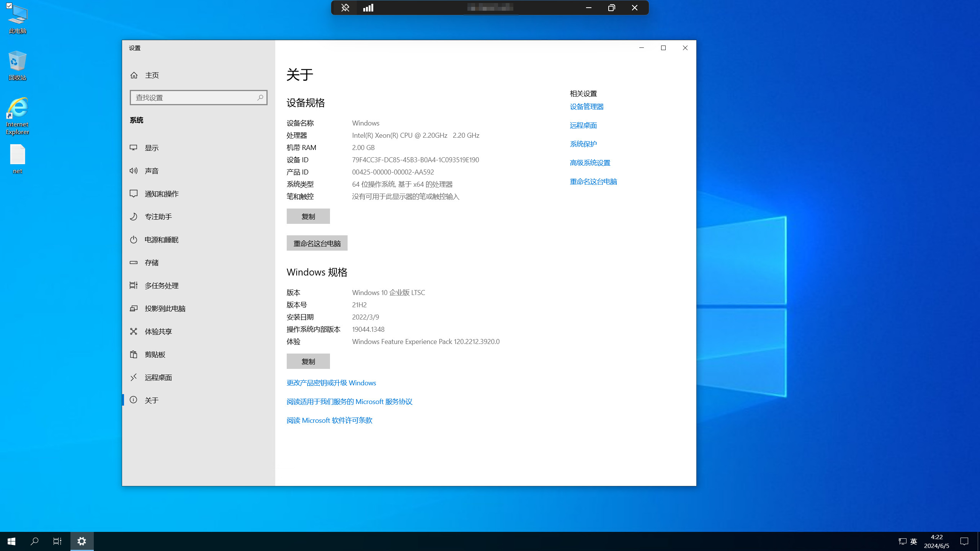Open 声音 sound settings icon
The height and width of the screenshot is (551, 980).
134,171
